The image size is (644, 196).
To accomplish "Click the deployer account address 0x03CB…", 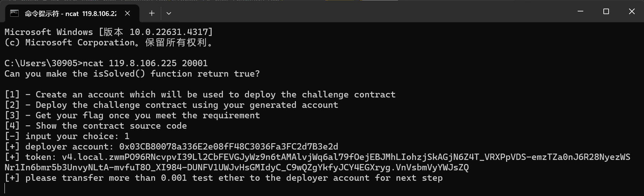I will tap(228, 147).
